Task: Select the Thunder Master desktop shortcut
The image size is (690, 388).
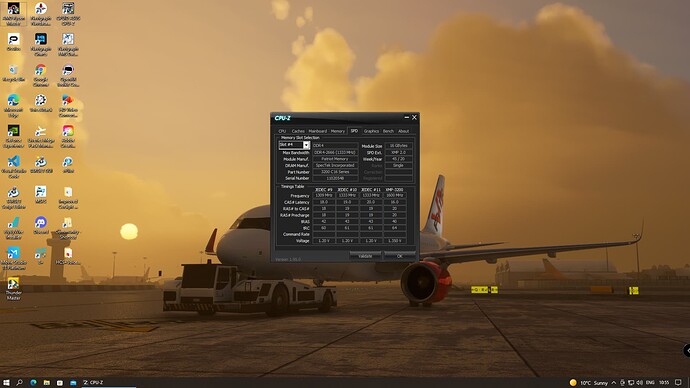Action: click(x=13, y=289)
